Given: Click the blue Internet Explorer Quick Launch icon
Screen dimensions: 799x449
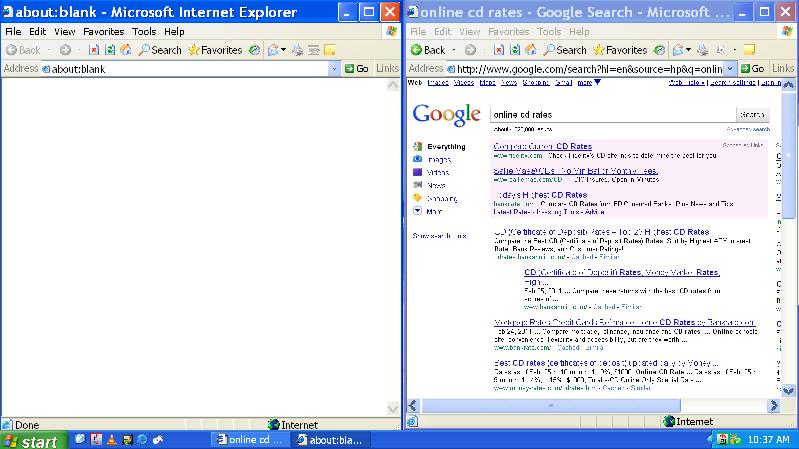Looking at the screenshot, I should pos(142,439).
